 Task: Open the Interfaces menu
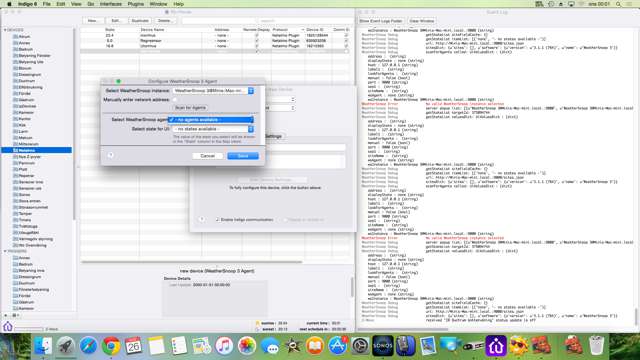[x=111, y=4]
